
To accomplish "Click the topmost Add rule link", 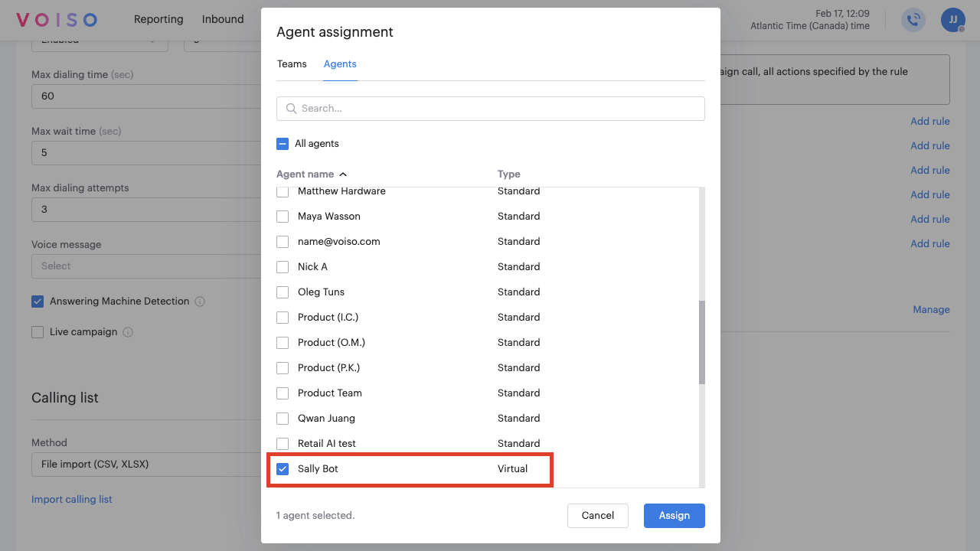I will (x=929, y=121).
